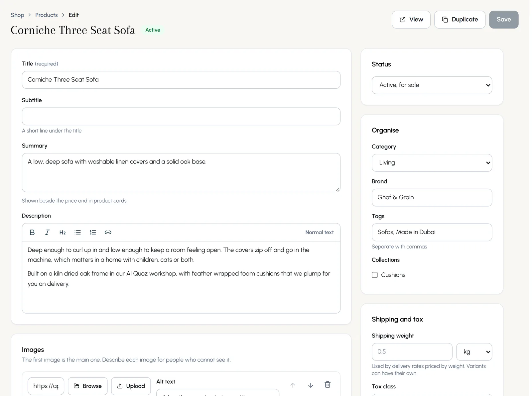This screenshot has width=532, height=396.
Task: Toggle italic formatting in description toolbar
Action: 47,232
